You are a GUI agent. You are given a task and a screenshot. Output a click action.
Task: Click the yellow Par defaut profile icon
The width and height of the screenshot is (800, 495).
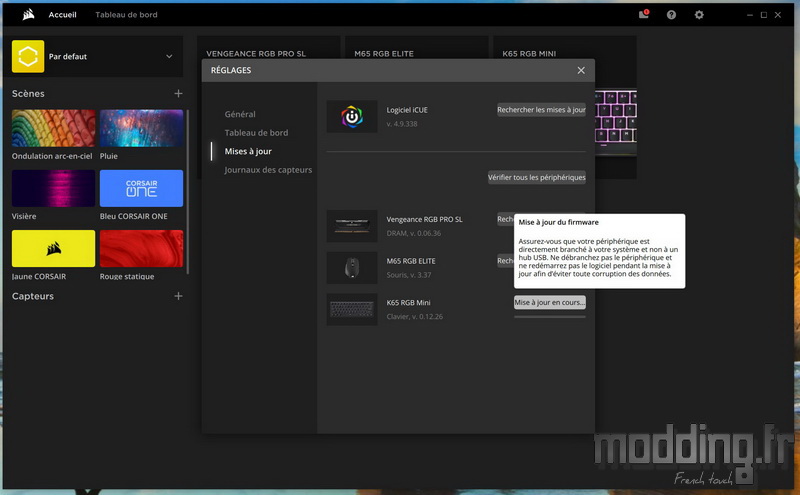coord(28,56)
